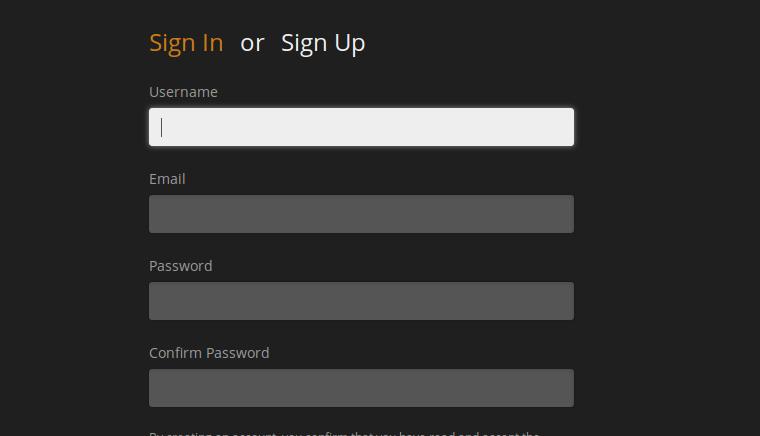Click the gray box under Password label
Viewport: 760px width, 436px height.
point(361,301)
